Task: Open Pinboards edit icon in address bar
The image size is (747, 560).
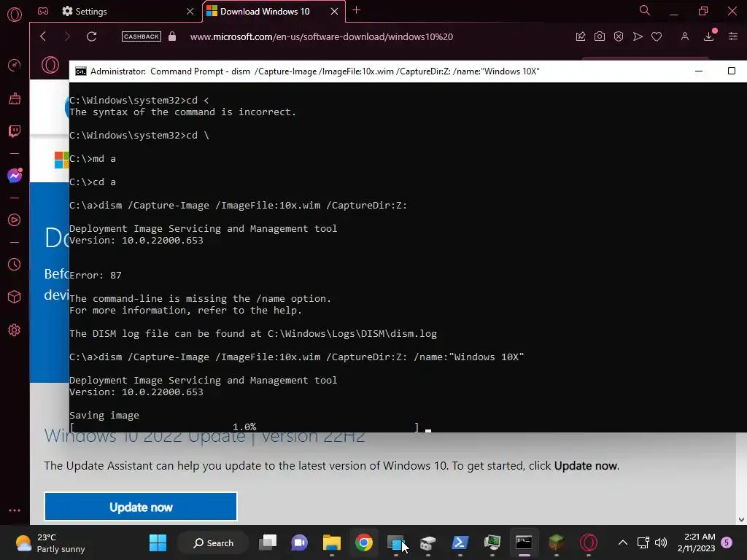Action: 581,36
